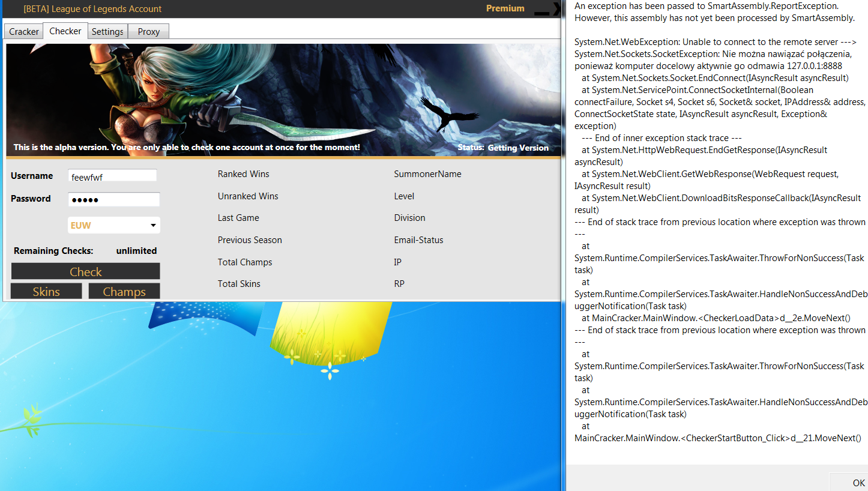The height and width of the screenshot is (491, 868).
Task: Click the "System.Net.WebException: Unable to connect" line
Action: click(x=715, y=42)
